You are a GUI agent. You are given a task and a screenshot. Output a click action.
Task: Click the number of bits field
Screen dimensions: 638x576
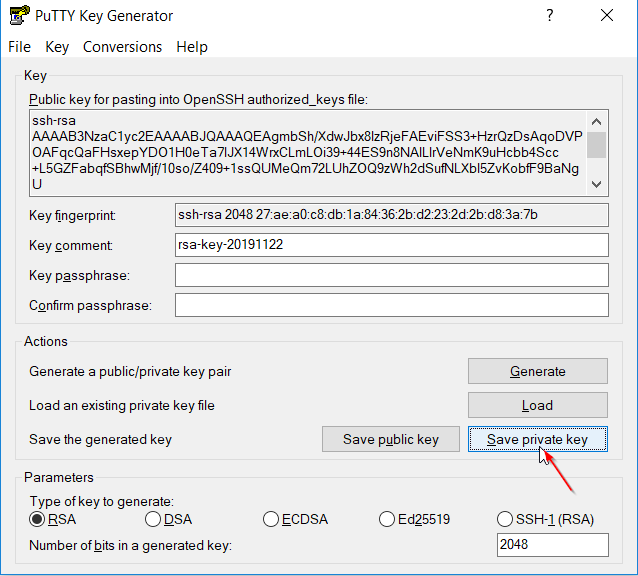pyautogui.click(x=552, y=545)
